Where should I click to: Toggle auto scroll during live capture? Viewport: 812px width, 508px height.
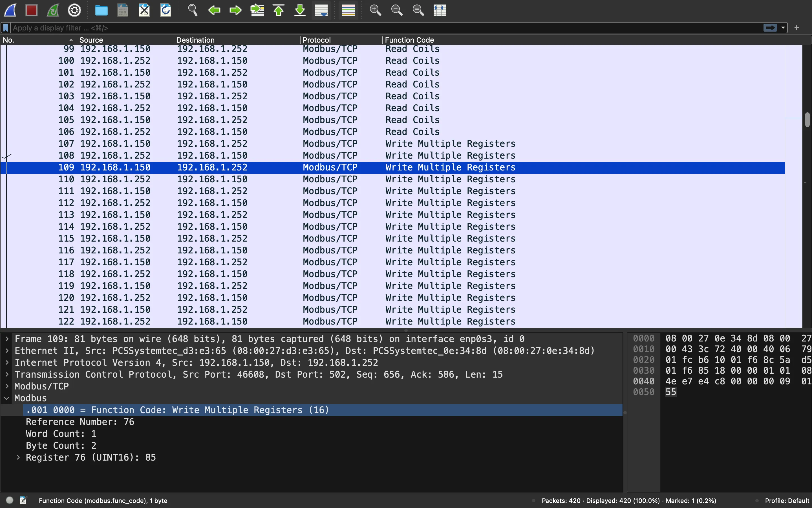(321, 10)
